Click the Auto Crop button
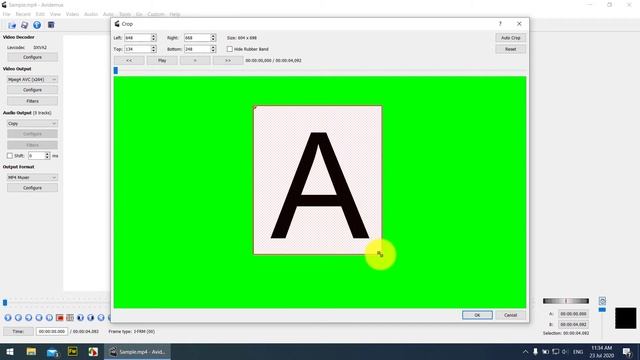The width and height of the screenshot is (640, 360). coord(511,38)
